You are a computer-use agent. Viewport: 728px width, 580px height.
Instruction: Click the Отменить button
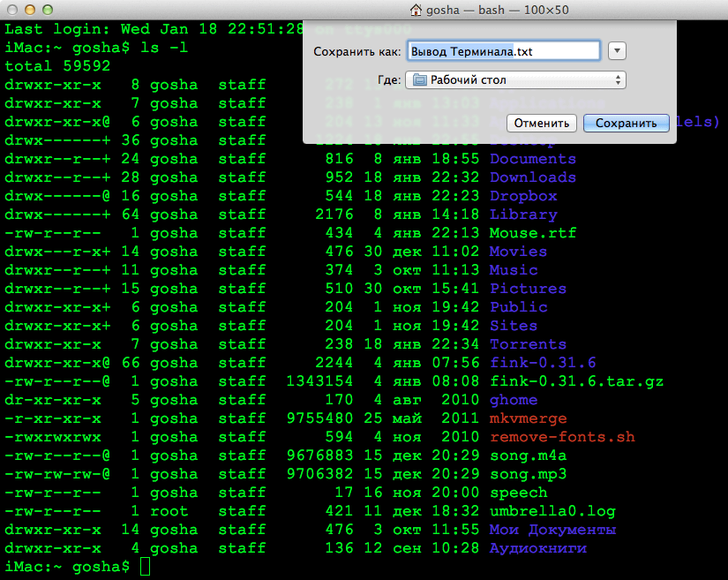541,123
